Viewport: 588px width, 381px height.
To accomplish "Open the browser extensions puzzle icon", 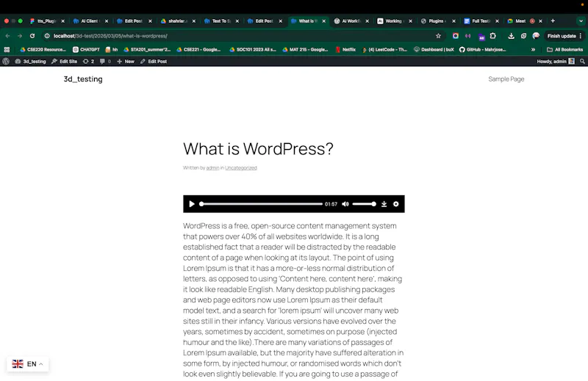I will point(493,36).
